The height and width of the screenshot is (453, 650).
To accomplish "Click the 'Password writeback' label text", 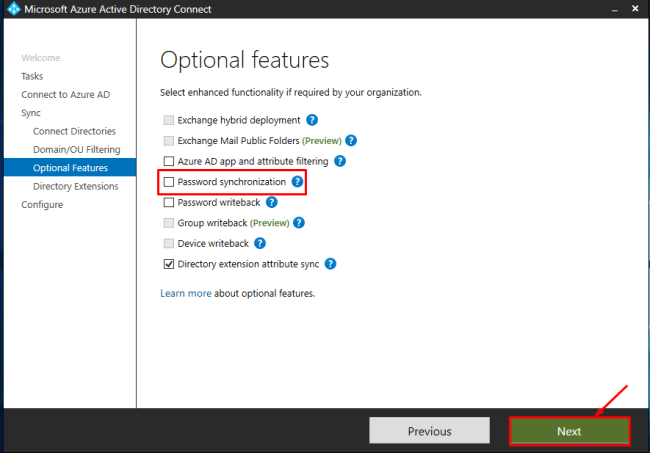I will (x=219, y=202).
